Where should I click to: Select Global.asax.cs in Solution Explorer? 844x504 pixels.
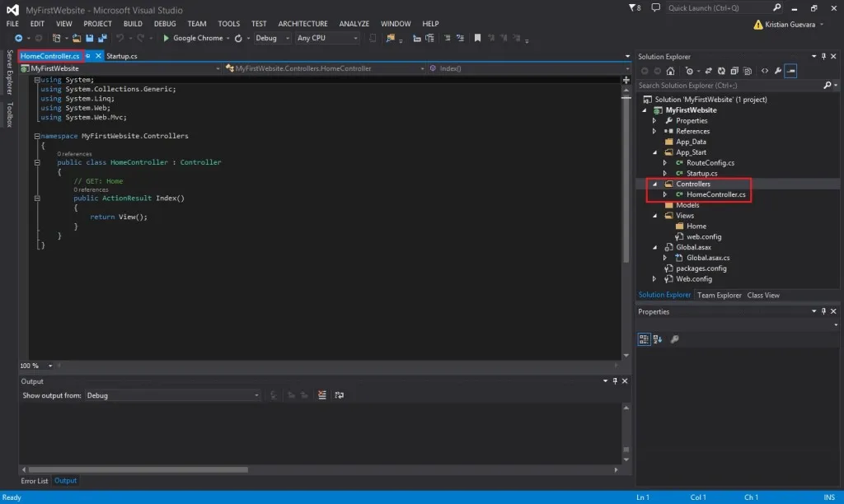(x=708, y=259)
